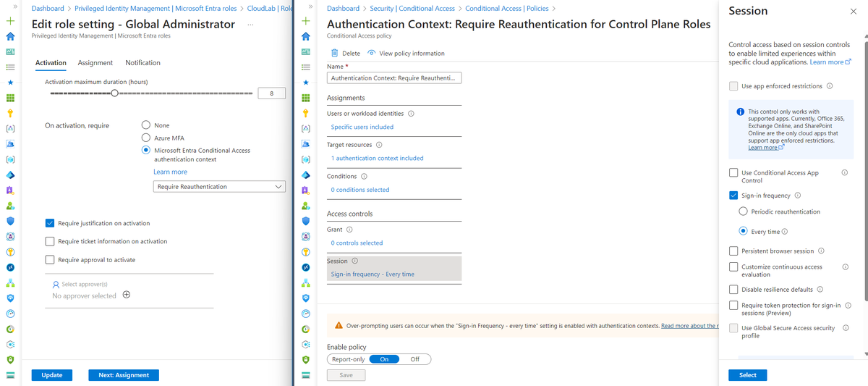Open Specific users included link

click(362, 127)
